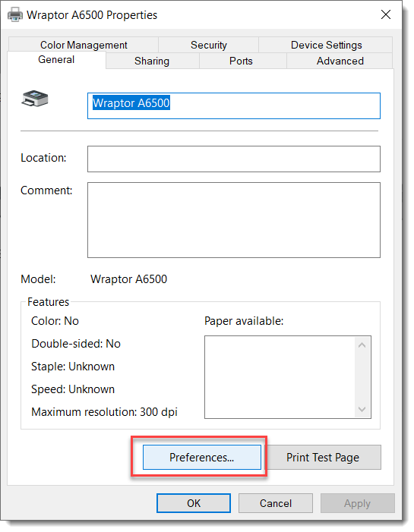Click the paper list scroll up arrow

(362, 345)
